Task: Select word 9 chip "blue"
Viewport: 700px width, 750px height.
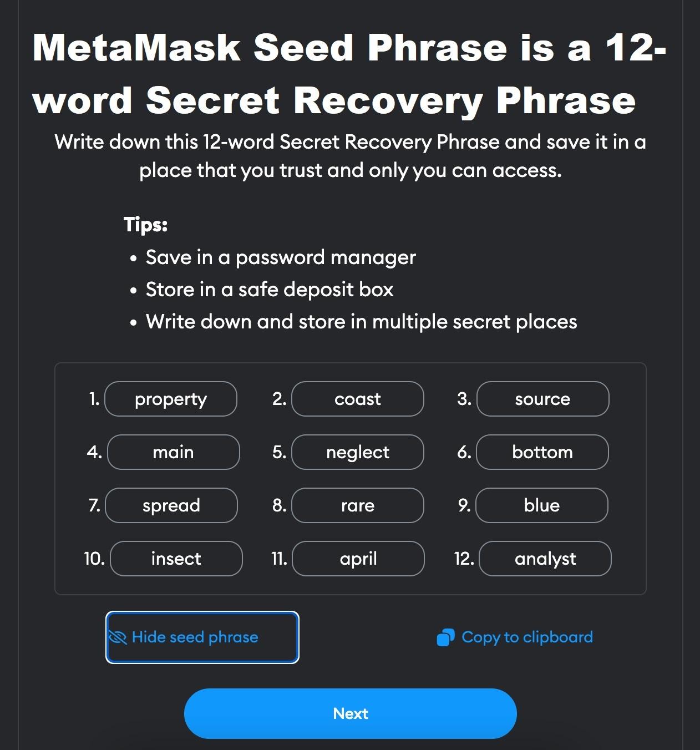Action: [x=541, y=505]
